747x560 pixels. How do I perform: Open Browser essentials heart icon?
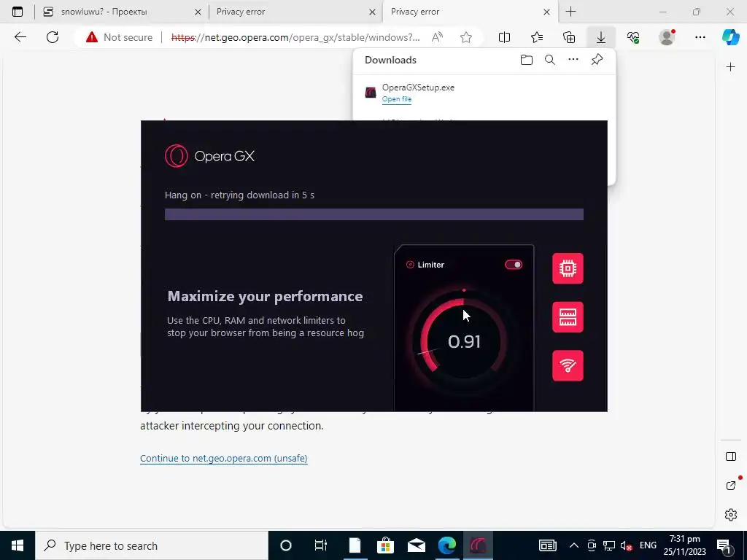(633, 37)
